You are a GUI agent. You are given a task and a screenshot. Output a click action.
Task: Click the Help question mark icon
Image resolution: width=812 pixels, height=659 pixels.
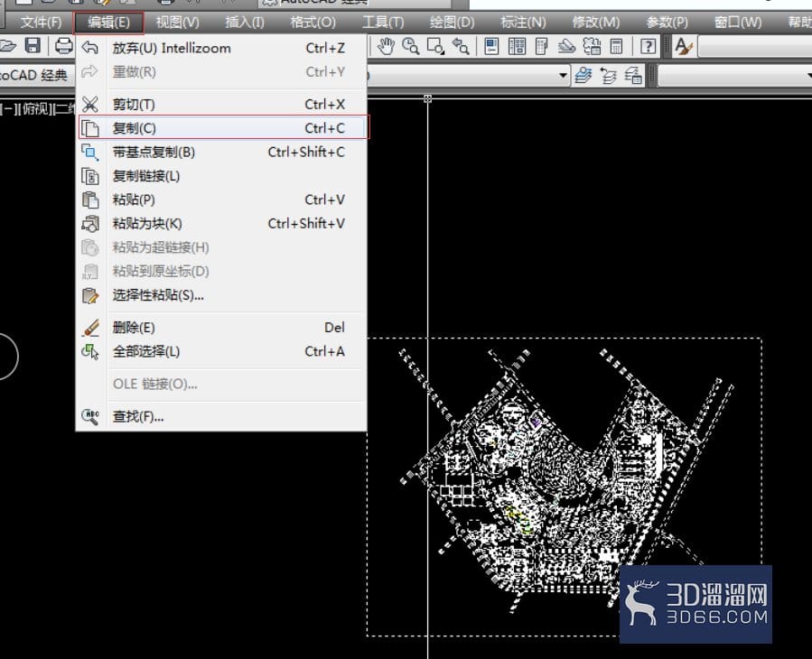click(x=648, y=47)
